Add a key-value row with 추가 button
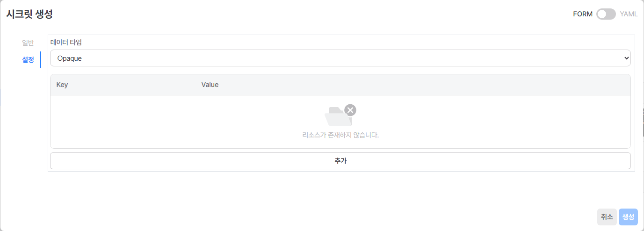The height and width of the screenshot is (231, 644). [x=340, y=161]
